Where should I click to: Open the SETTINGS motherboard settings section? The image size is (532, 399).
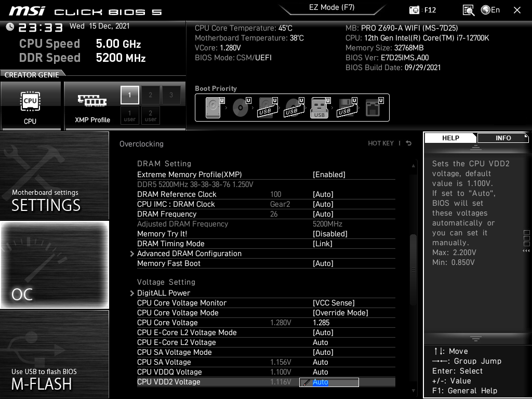pos(54,176)
